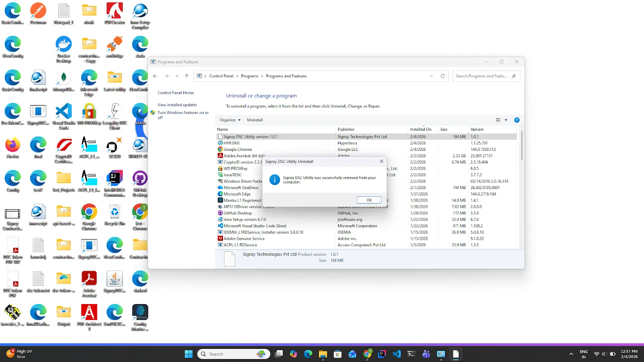Click Control Panel in the breadcrumb path
The image size is (644, 362).
[221, 76]
